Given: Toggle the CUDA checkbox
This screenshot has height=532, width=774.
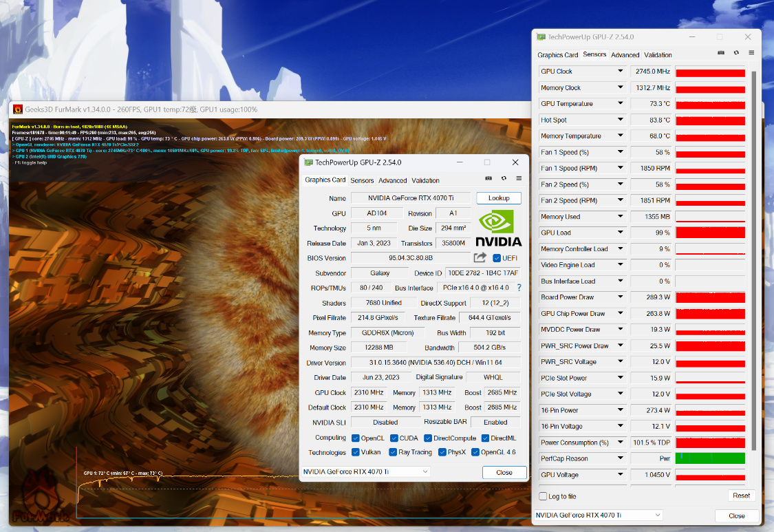Looking at the screenshot, I should tap(394, 438).
